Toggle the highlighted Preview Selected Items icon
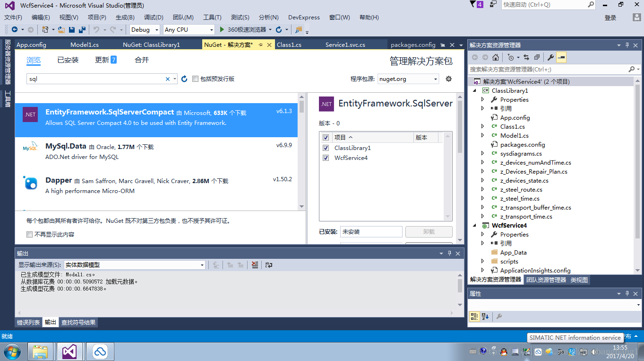Screen dimensions: 644x361 (x=561, y=57)
